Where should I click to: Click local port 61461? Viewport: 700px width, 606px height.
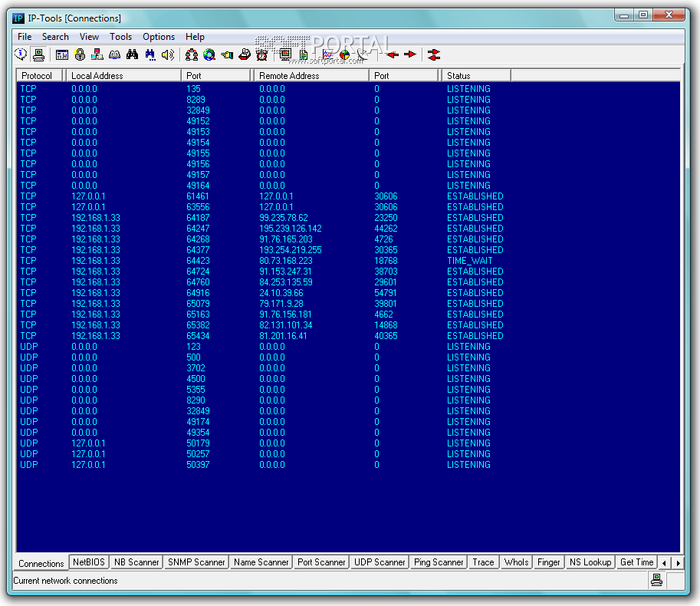pos(197,196)
